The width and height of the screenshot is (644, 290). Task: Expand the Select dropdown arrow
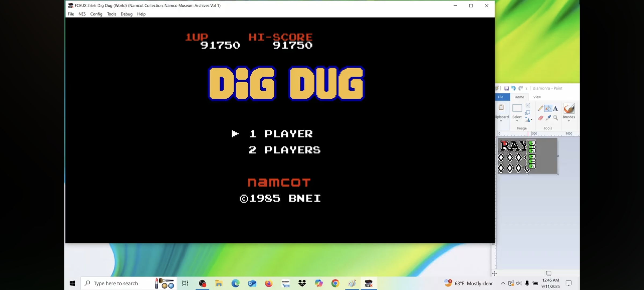[x=517, y=121]
